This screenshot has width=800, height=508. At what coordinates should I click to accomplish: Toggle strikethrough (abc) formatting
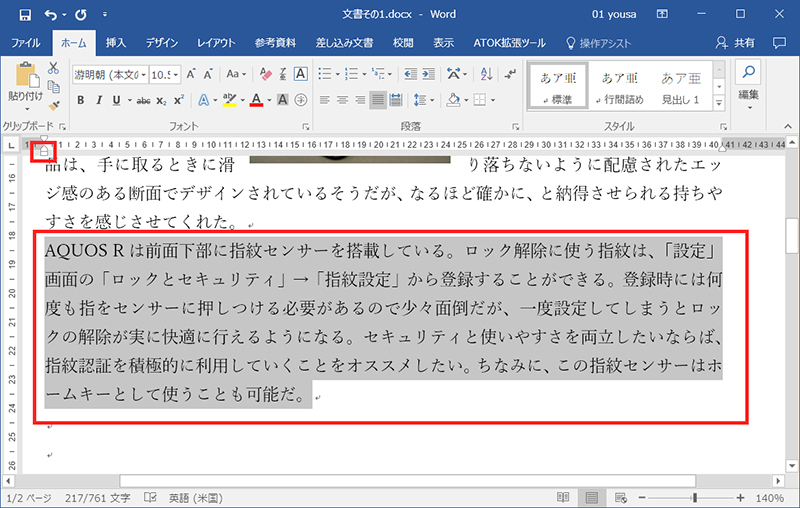143,101
